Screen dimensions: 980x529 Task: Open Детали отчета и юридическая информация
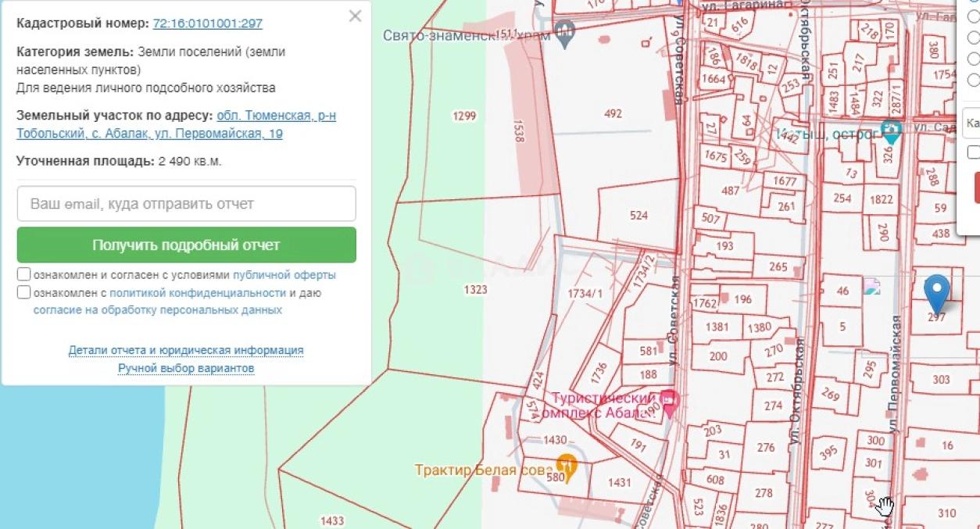tap(186, 350)
